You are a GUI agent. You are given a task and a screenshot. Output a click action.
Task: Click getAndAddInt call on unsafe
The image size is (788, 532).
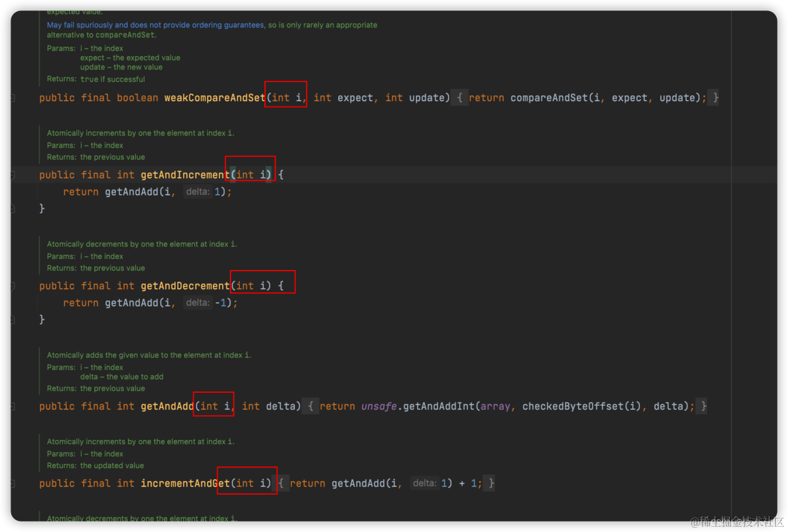coord(439,406)
